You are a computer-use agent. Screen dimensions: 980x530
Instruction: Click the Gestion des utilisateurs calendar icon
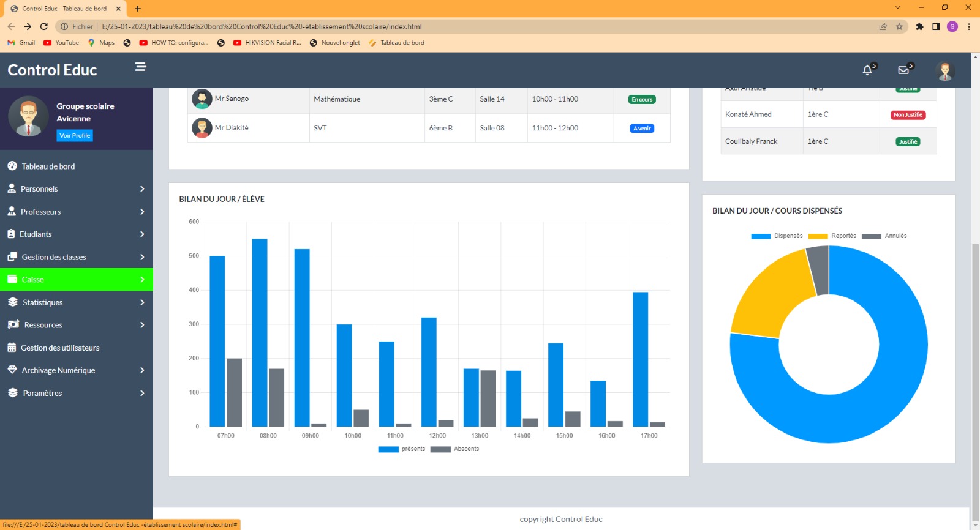12,348
